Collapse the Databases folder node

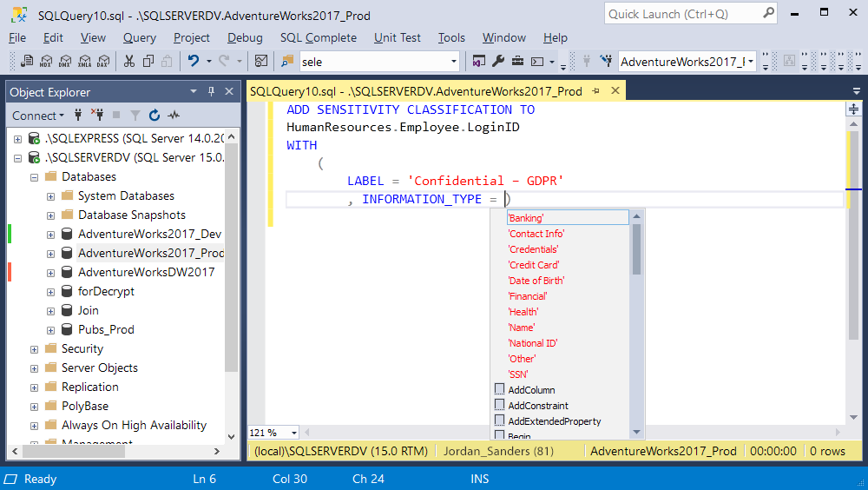point(35,177)
